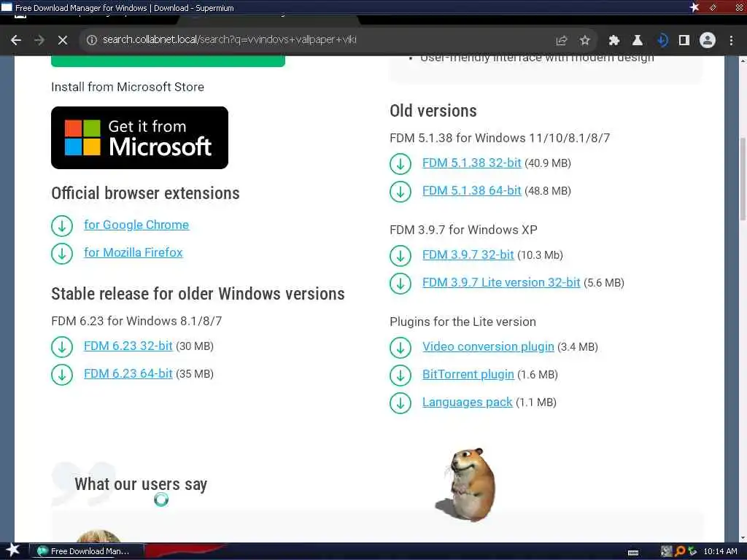
Task: Click the browser forward arrow
Action: pos(39,40)
